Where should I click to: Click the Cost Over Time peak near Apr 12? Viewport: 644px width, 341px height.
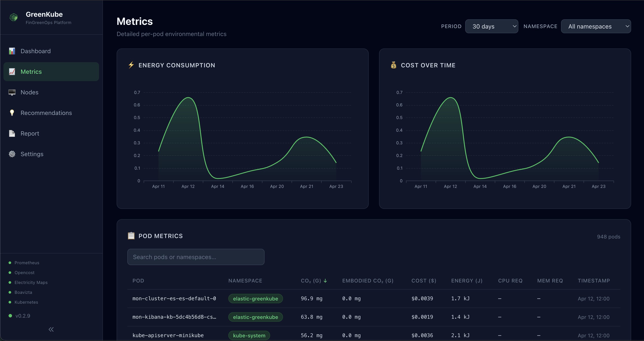tap(450, 98)
